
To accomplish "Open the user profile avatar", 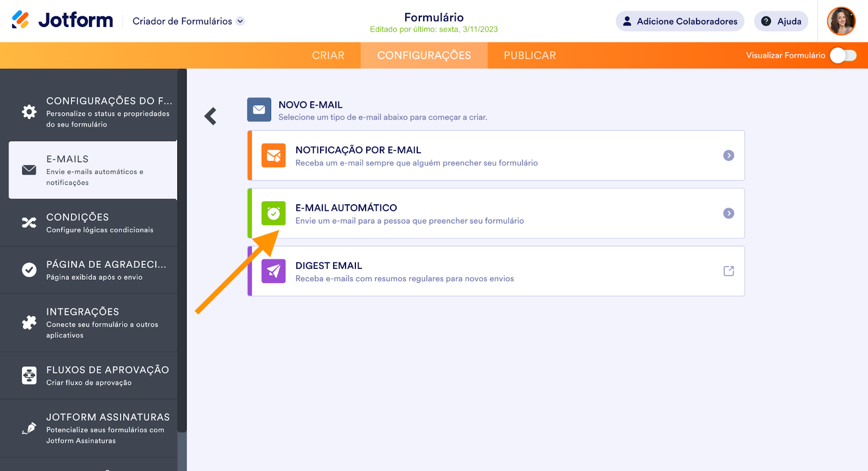I will click(x=841, y=21).
